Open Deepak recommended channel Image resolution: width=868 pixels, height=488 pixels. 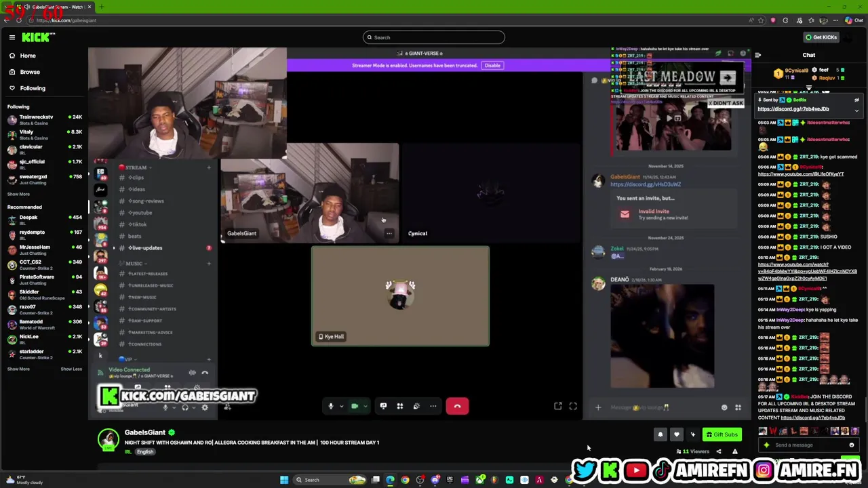coord(44,220)
